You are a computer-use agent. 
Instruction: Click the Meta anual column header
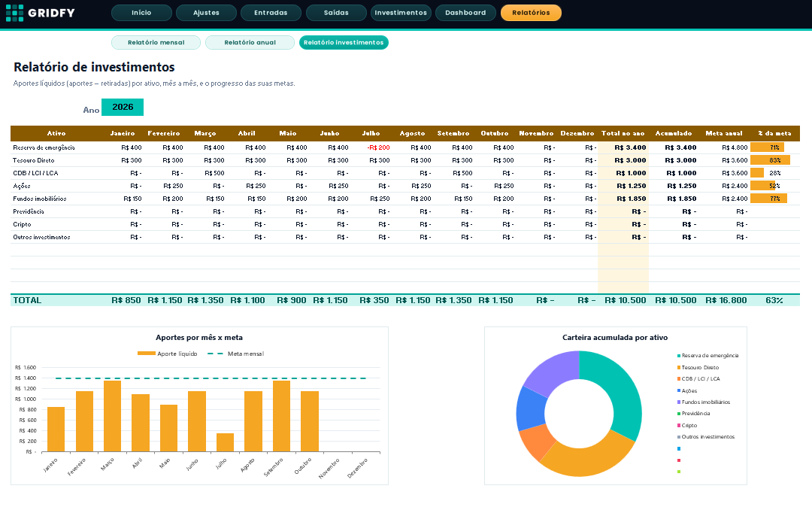(724, 133)
